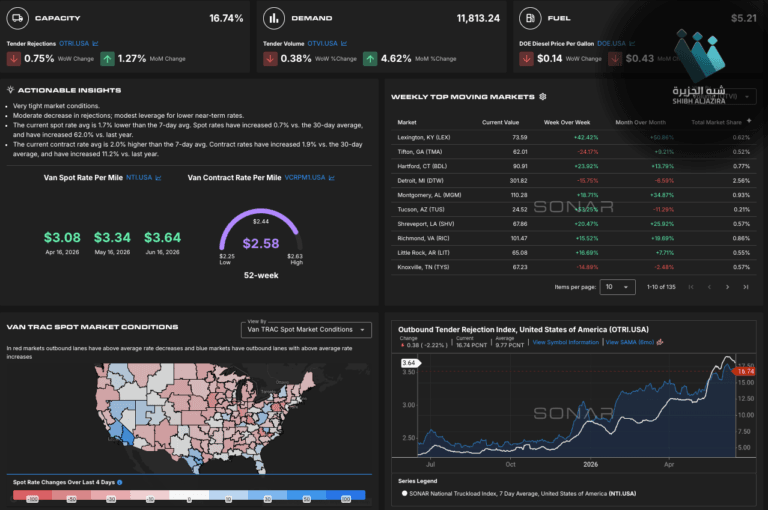
Task: Click green up arrow beside 1.27% MoM Change
Action: 107,59
